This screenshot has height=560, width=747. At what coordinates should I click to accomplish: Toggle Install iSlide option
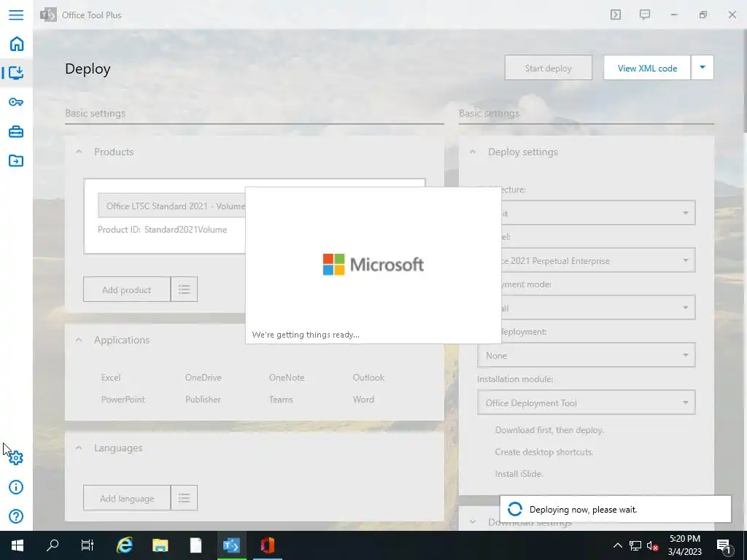(519, 474)
